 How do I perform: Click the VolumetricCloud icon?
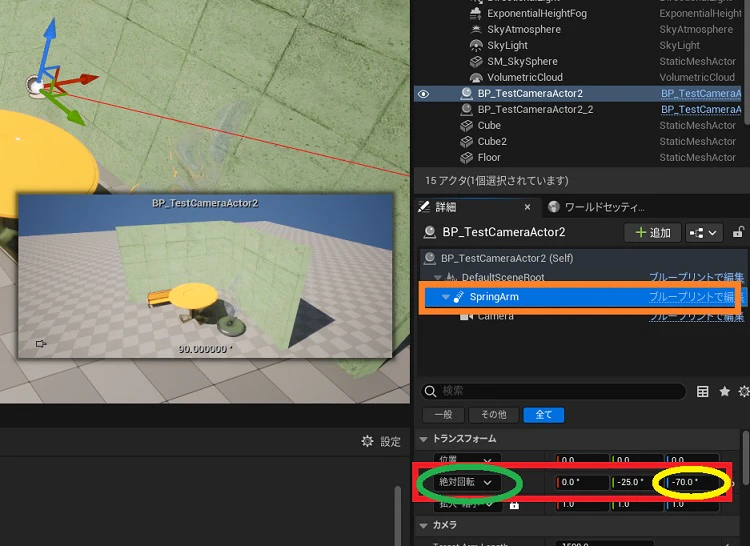click(x=476, y=77)
